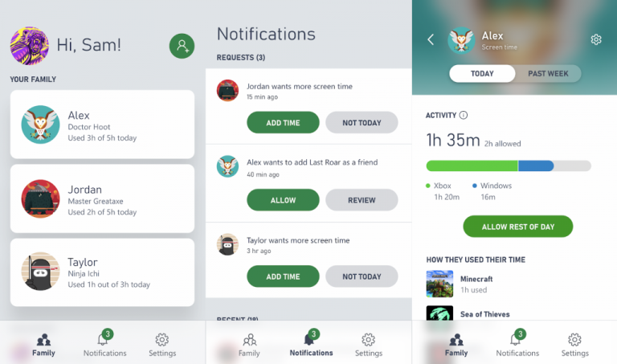The width and height of the screenshot is (617, 364).
Task: Select the Today segment
Action: tap(482, 74)
